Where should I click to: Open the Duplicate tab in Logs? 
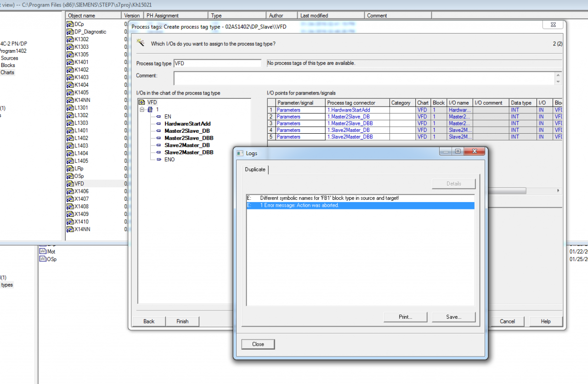tap(255, 169)
